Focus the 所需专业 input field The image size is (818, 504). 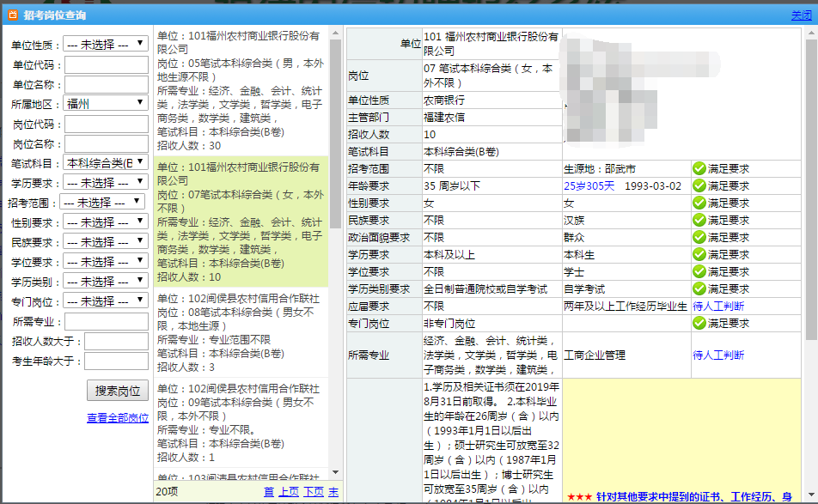[107, 322]
